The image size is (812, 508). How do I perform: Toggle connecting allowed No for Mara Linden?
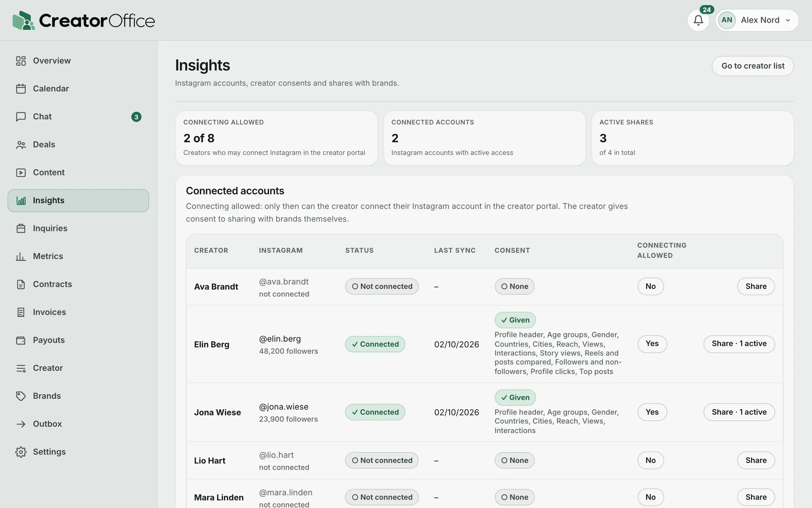[x=650, y=497]
